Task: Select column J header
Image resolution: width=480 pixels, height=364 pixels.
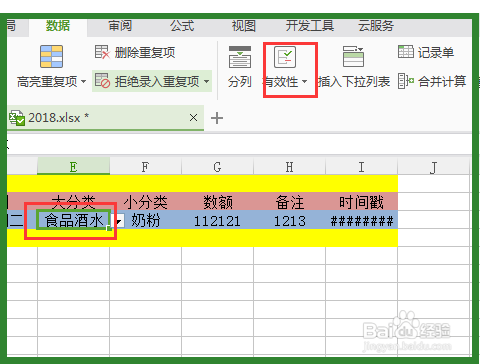Action: pos(433,166)
